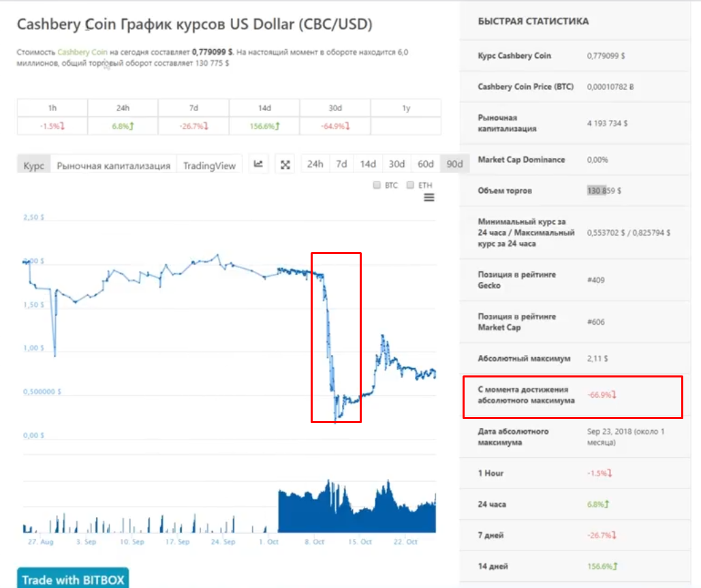701x588 pixels.
Task: Click the 1 Hour row label
Action: pos(490,474)
